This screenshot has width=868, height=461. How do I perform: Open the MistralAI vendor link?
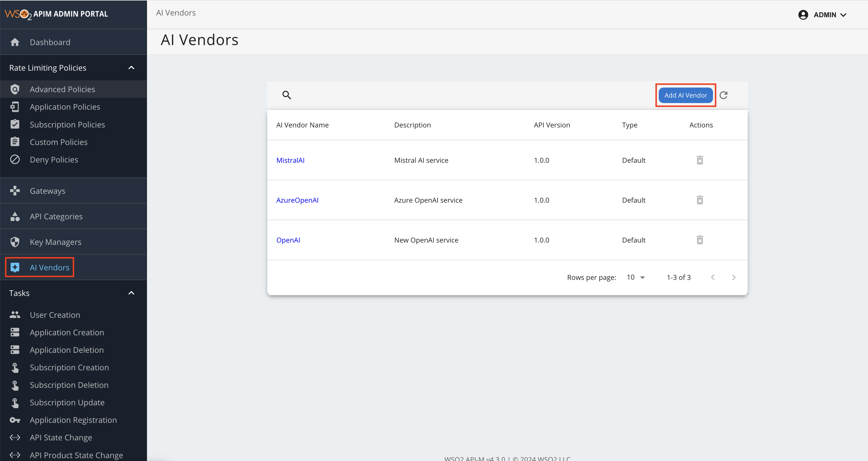tap(290, 160)
